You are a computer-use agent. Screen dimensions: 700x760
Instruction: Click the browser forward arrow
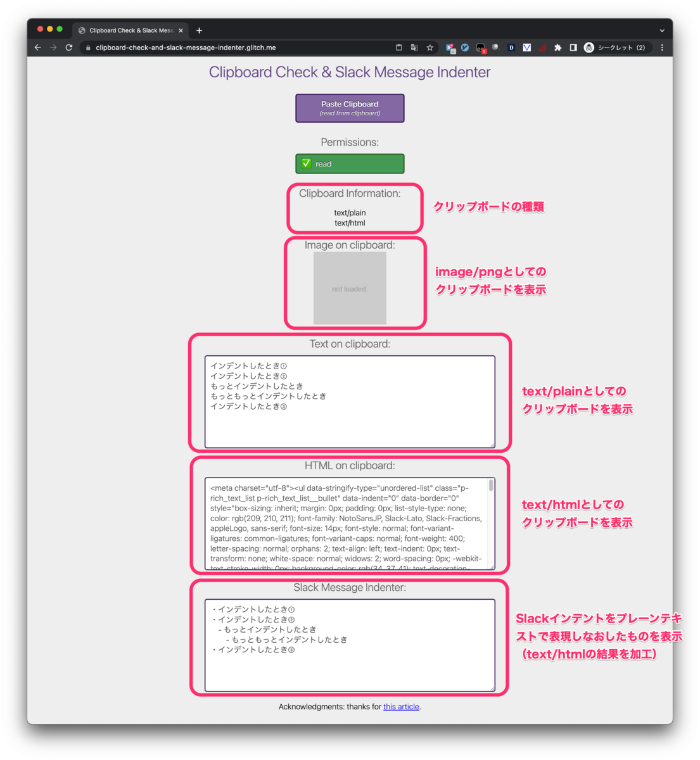(x=53, y=47)
